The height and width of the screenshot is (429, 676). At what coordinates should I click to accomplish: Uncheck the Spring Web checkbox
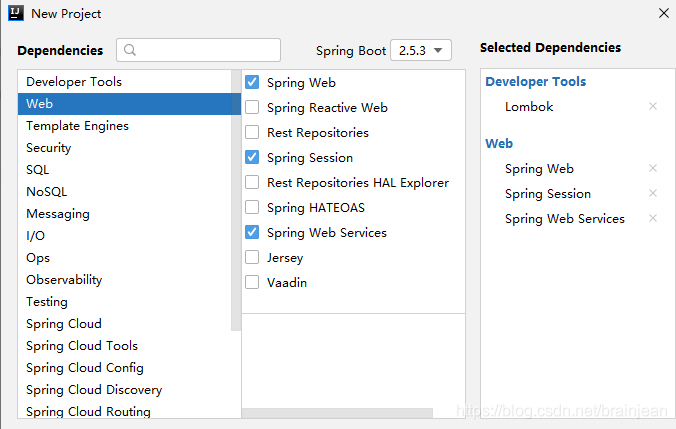coord(252,82)
